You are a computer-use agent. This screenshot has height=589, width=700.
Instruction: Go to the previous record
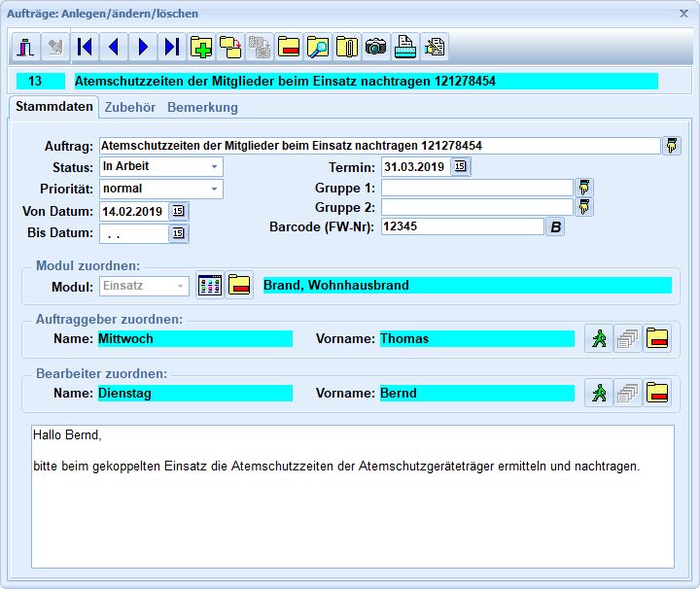pos(114,47)
